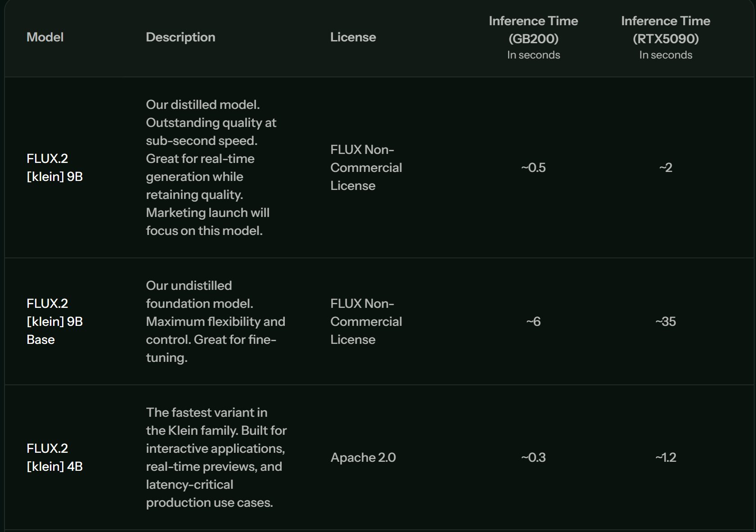
Task: Select the FLUX.2 [klein] 9B Base name
Action: coord(54,321)
